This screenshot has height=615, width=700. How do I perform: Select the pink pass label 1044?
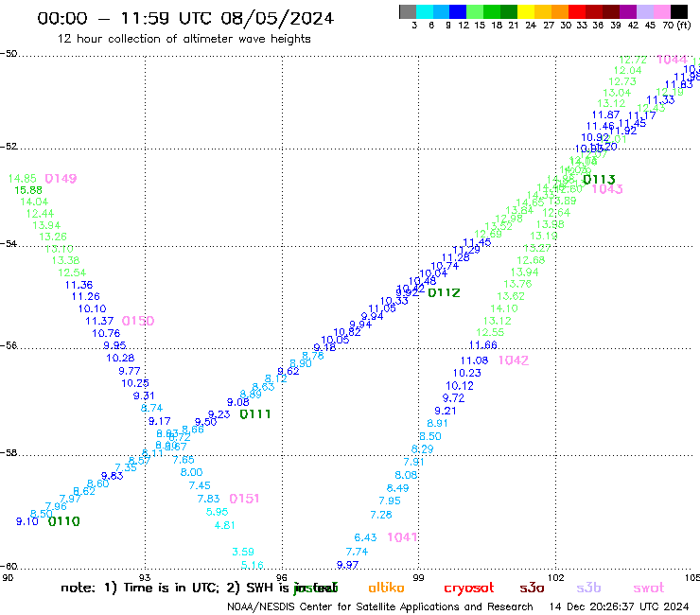coord(672,60)
